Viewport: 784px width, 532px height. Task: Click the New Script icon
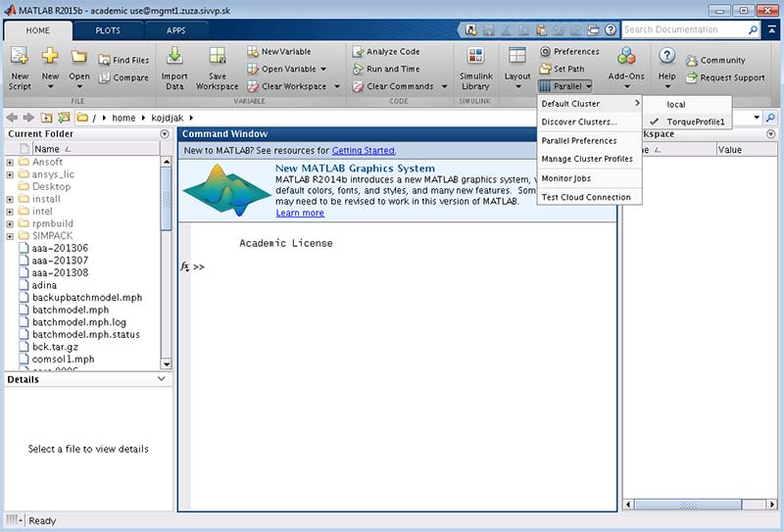coord(20,59)
